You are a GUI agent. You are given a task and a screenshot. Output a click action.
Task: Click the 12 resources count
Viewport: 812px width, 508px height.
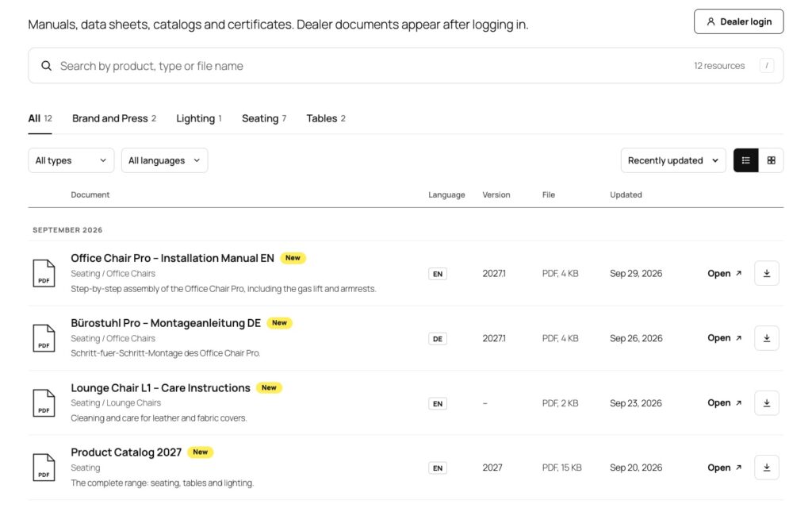(719, 66)
